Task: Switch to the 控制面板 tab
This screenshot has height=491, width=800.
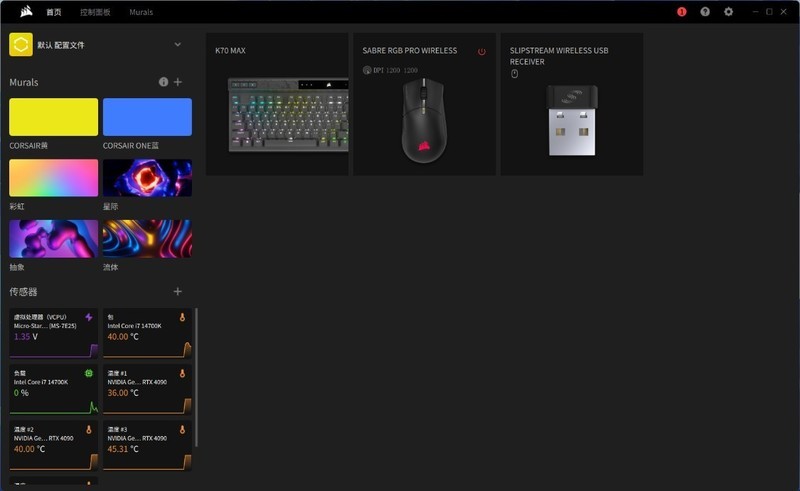Action: coord(95,12)
